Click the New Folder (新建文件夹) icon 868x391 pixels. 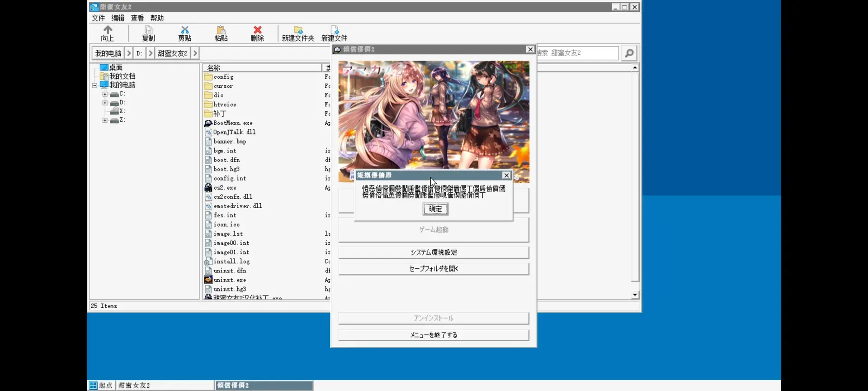(x=298, y=30)
